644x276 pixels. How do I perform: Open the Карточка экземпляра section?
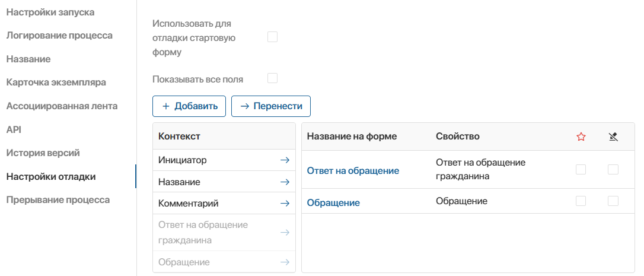tap(56, 83)
